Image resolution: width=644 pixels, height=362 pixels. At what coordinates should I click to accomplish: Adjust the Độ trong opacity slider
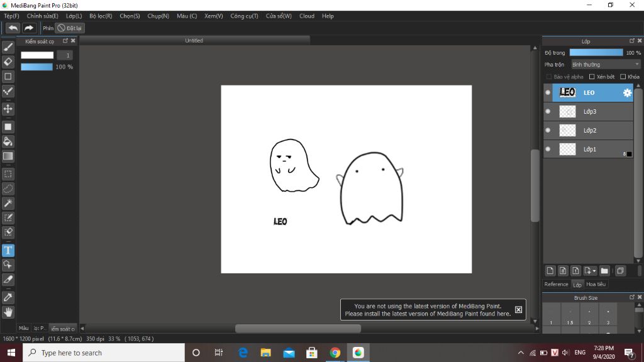pyautogui.click(x=596, y=53)
